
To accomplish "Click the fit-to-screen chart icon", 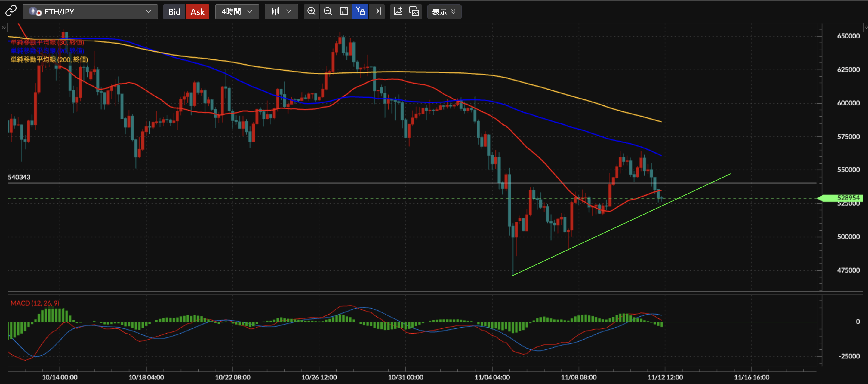I will [344, 11].
